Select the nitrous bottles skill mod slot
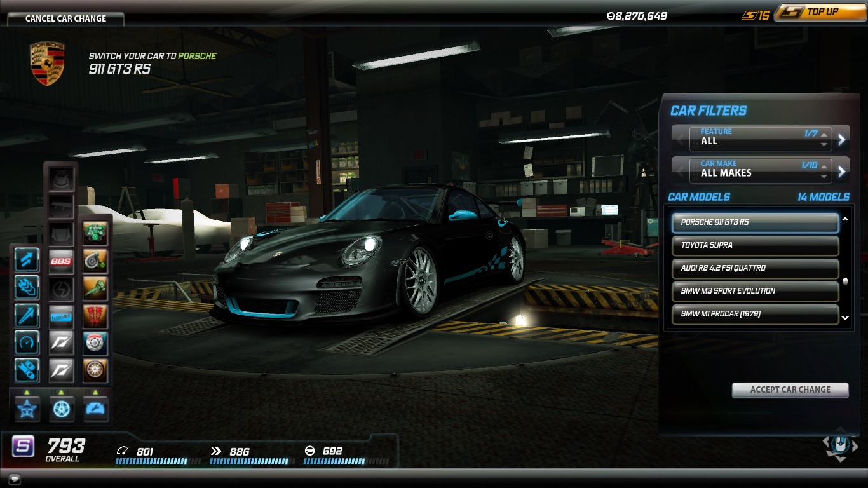Screen dimensions: 868x488 tap(27, 371)
